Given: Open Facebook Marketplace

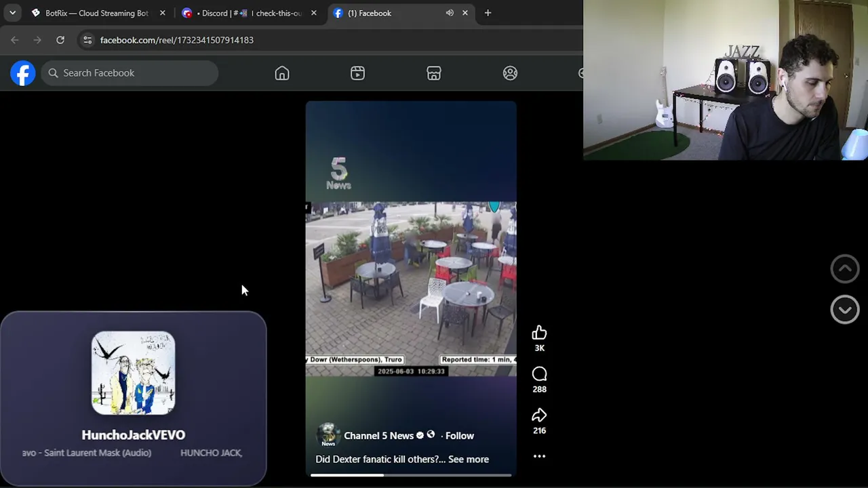Looking at the screenshot, I should pos(434,73).
